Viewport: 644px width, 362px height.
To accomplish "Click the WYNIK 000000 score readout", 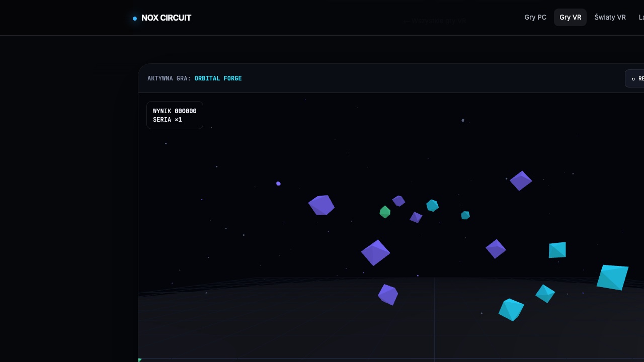I will [x=175, y=111].
